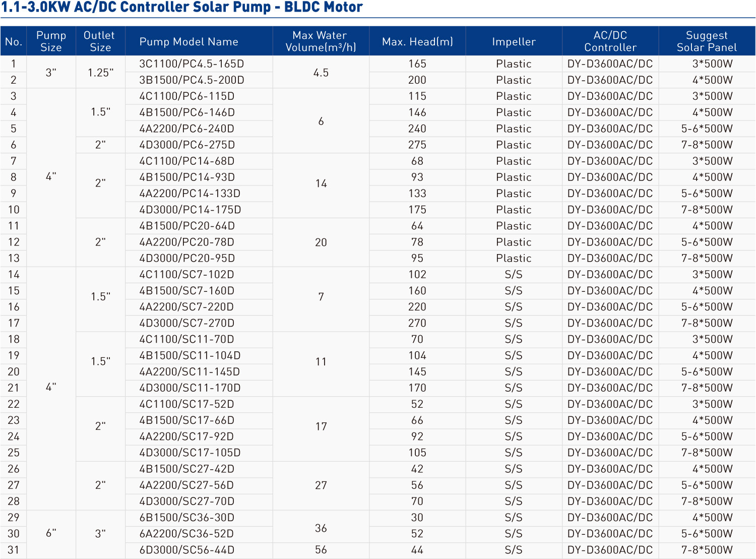Click the 6" pump size cell
The height and width of the screenshot is (559, 756).
coord(51,533)
